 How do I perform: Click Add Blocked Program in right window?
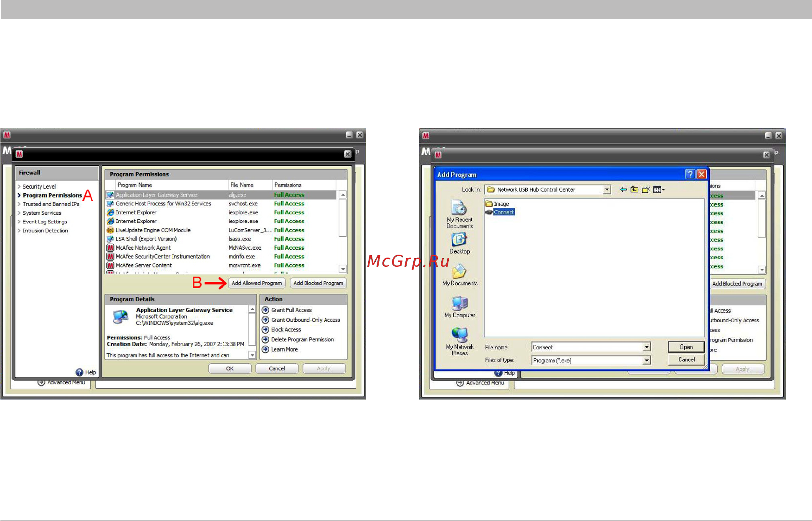[737, 284]
